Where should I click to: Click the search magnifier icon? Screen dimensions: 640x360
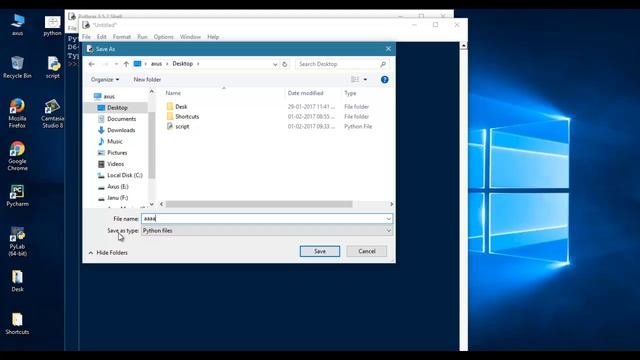[383, 64]
